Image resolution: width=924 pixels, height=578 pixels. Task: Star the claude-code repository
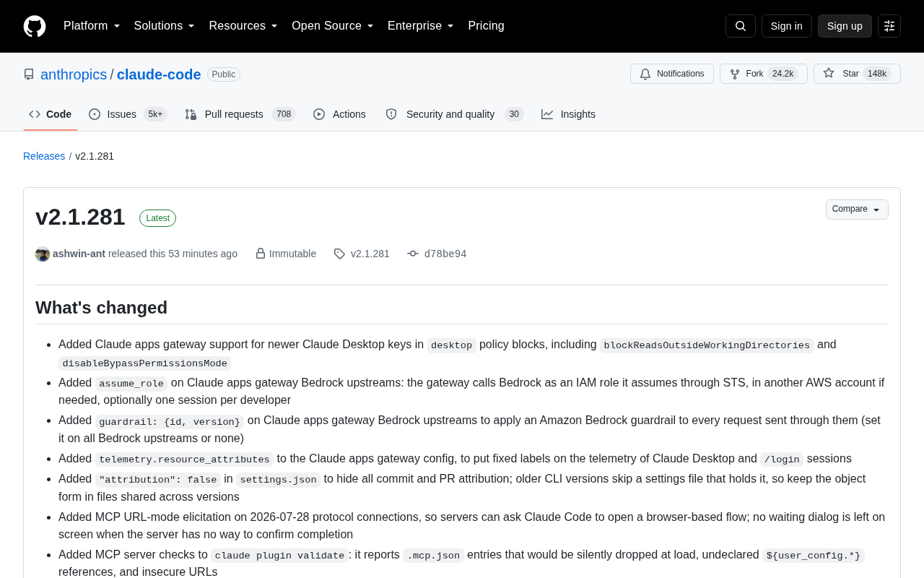857,74
